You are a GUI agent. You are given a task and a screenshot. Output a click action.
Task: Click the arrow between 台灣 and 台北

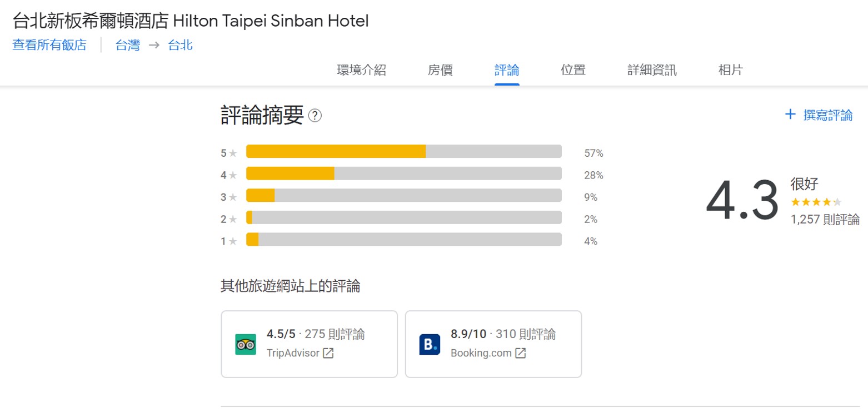(154, 46)
